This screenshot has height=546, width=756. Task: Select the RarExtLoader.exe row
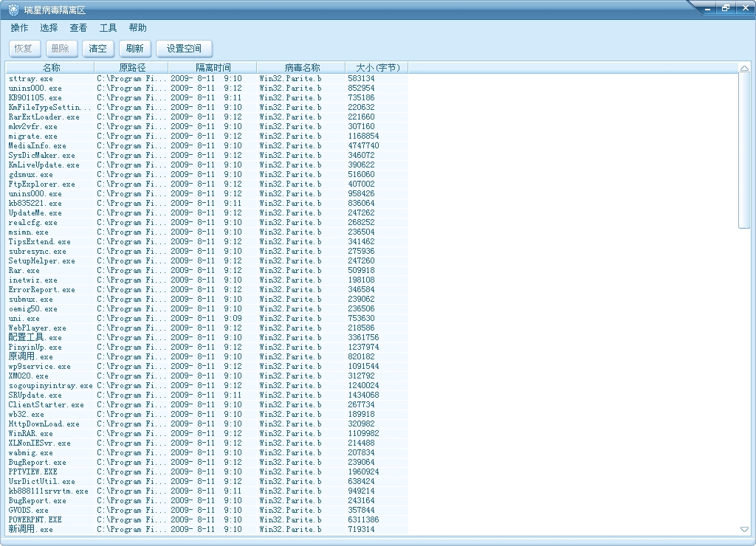pyautogui.click(x=207, y=117)
